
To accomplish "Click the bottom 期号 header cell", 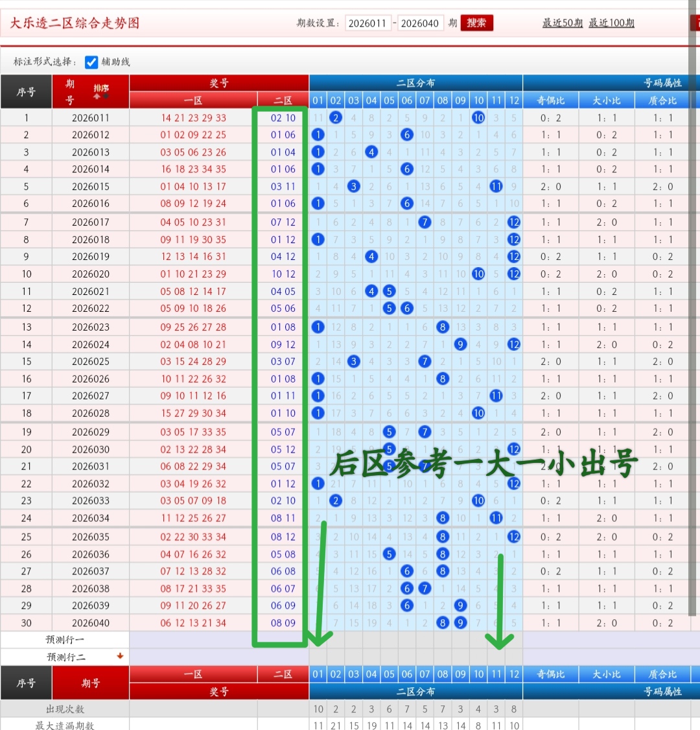I will point(90,683).
